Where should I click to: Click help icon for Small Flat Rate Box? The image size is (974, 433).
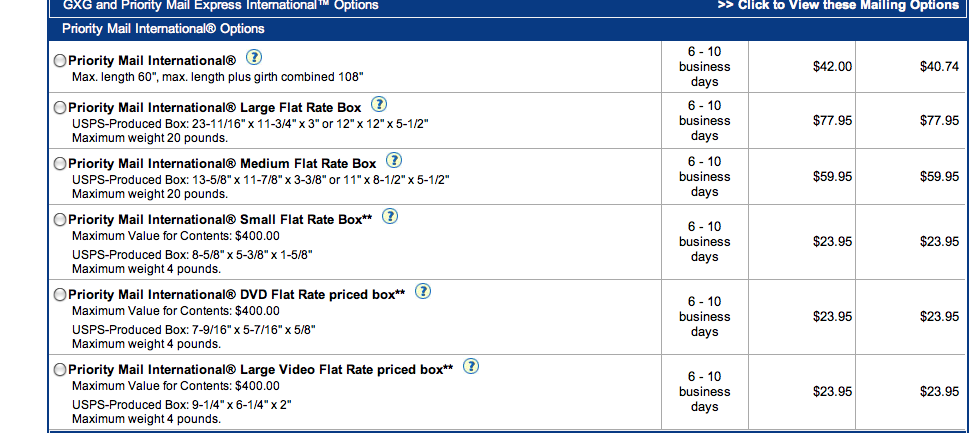389,216
